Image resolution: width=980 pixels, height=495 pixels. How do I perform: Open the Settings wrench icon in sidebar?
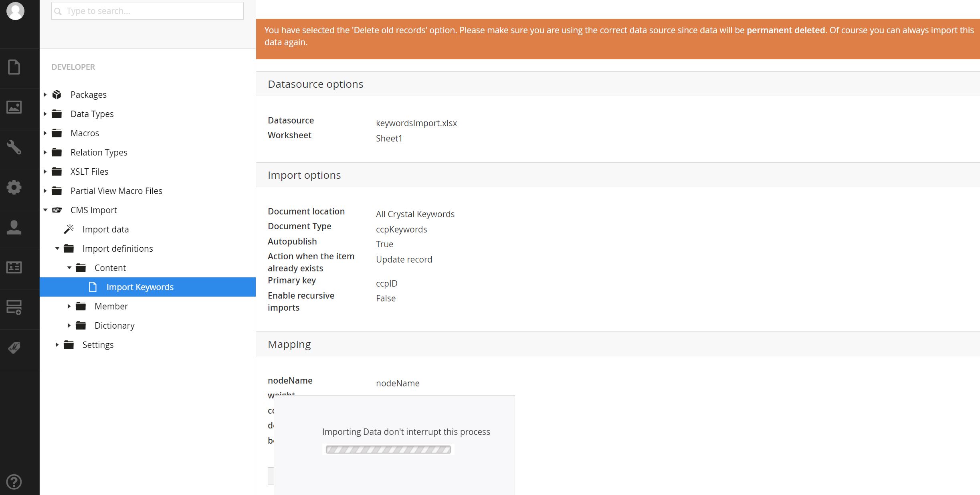pyautogui.click(x=14, y=147)
